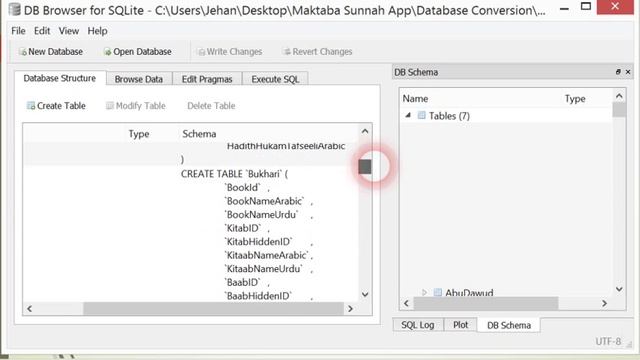Close the DB Schema dock panel
Image resolution: width=640 pixels, height=360 pixels.
[628, 72]
